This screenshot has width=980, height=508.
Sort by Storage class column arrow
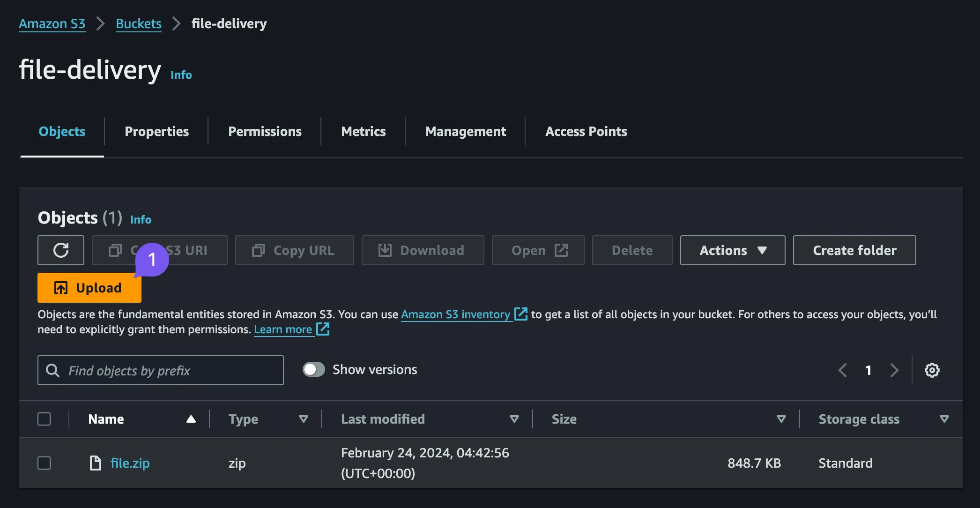(944, 419)
